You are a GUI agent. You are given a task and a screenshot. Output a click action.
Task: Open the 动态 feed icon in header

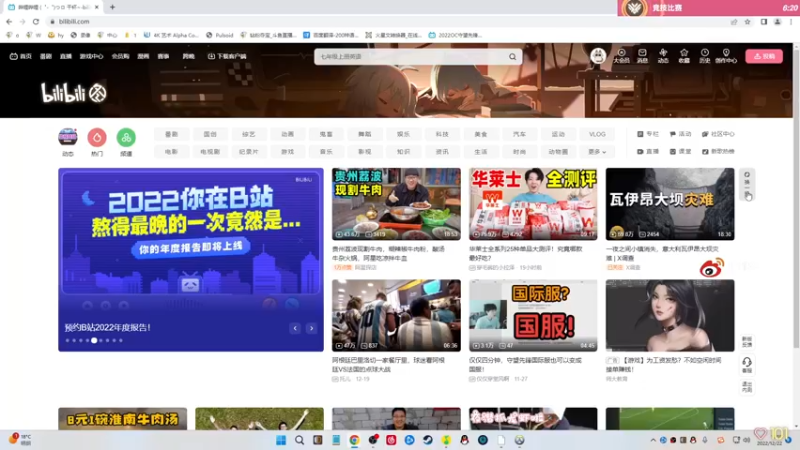click(663, 56)
